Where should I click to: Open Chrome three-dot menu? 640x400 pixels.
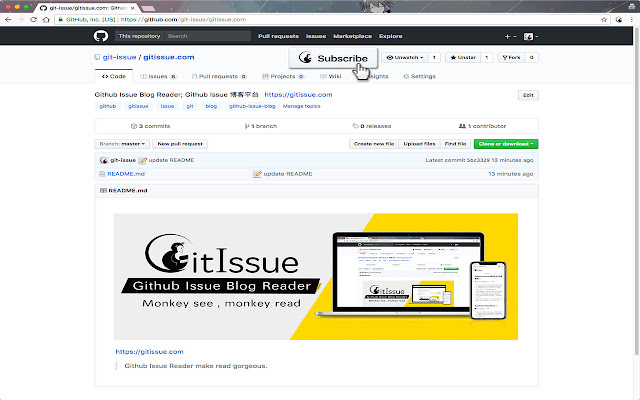(632, 19)
